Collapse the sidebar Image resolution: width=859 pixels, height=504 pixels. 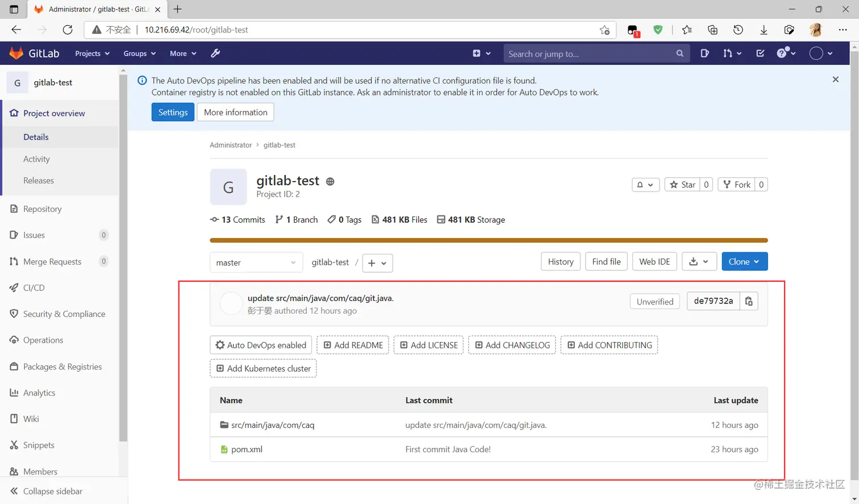[x=53, y=491]
